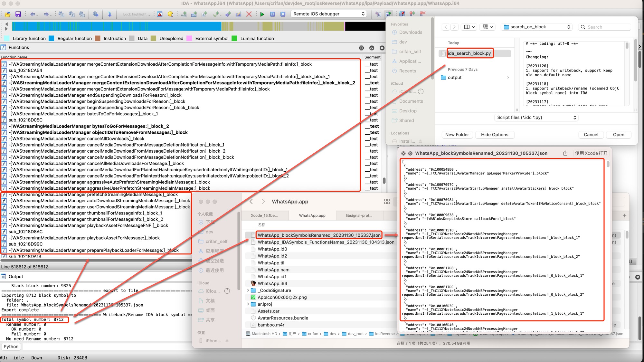Open the search_oc_block folder path dropdown

536,27
